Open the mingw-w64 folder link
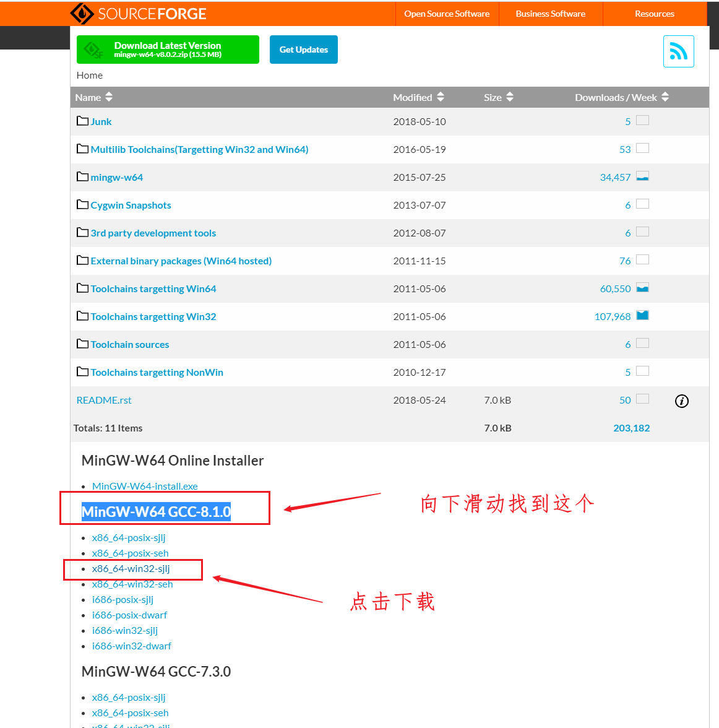This screenshot has height=728, width=719. [116, 177]
